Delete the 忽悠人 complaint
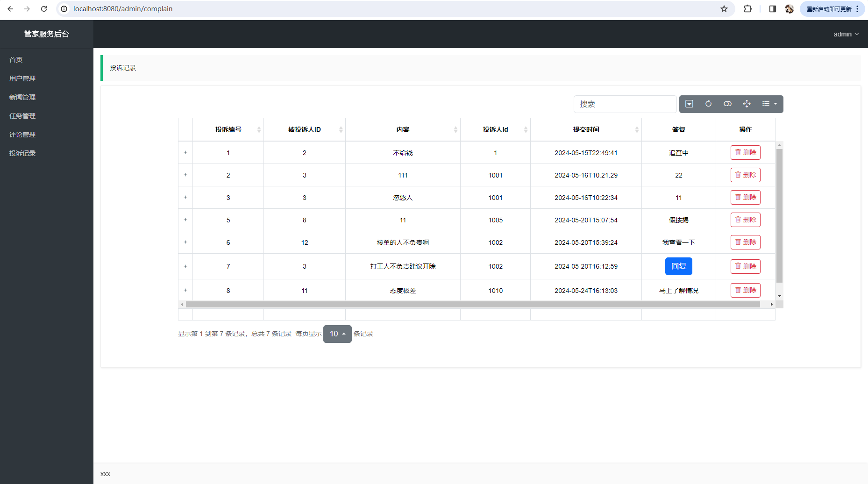Viewport: 868px width, 484px height. [746, 197]
